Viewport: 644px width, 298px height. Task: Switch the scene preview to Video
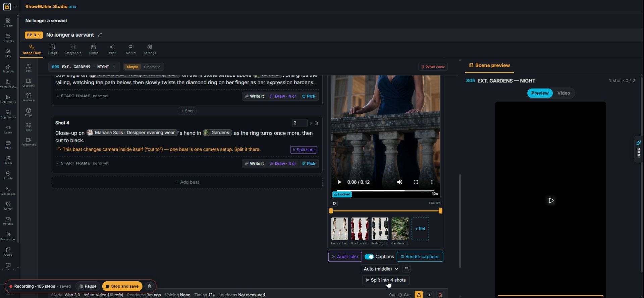pyautogui.click(x=563, y=93)
